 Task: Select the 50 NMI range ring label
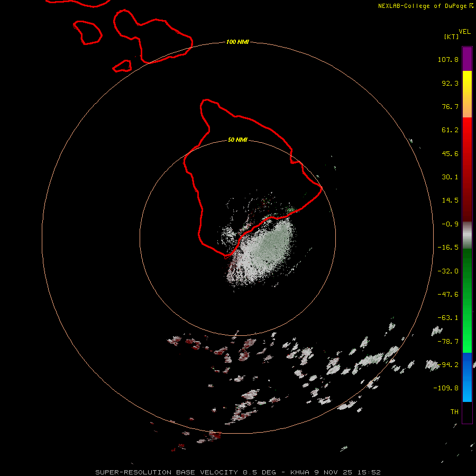point(237,140)
